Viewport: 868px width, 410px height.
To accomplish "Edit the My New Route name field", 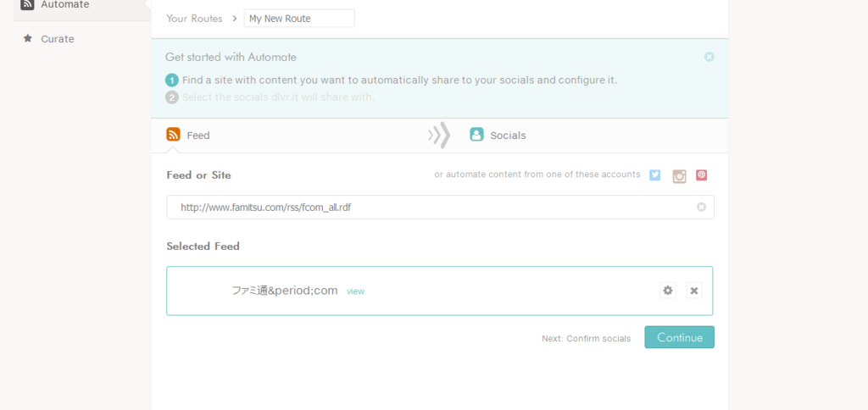I will click(299, 19).
